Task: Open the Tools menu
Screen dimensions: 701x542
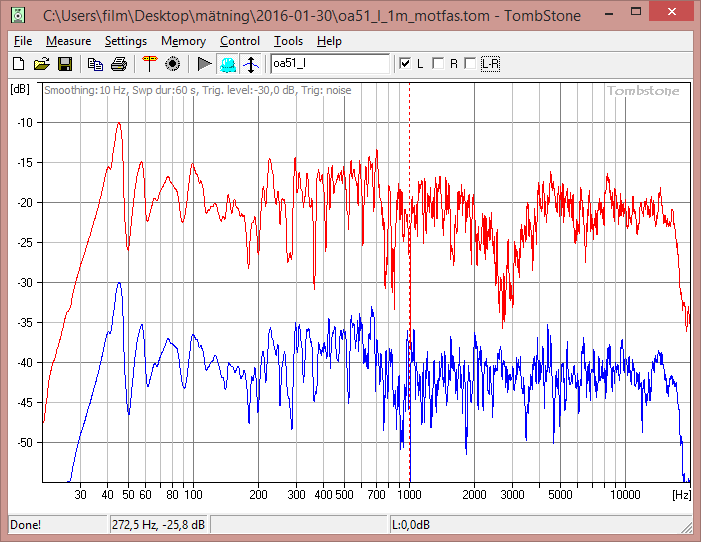Action: pyautogui.click(x=288, y=41)
